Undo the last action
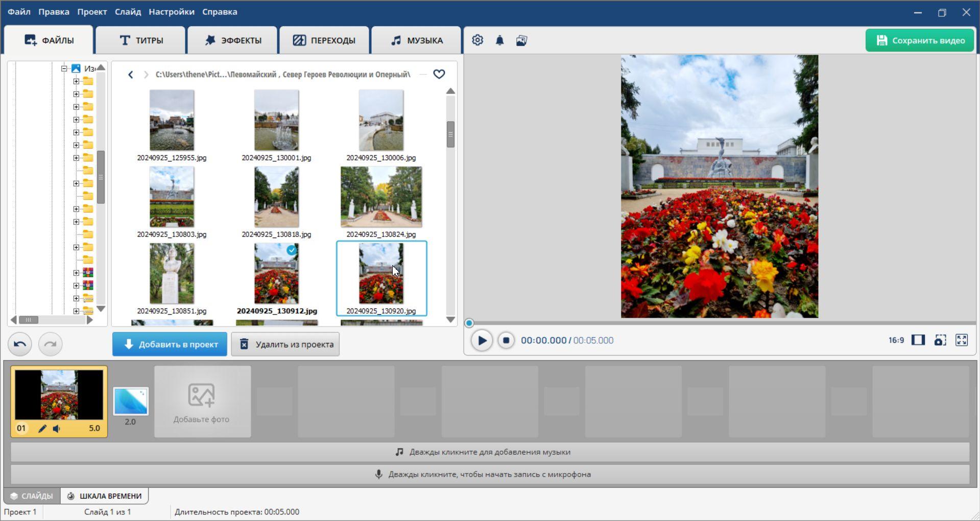 coord(20,344)
